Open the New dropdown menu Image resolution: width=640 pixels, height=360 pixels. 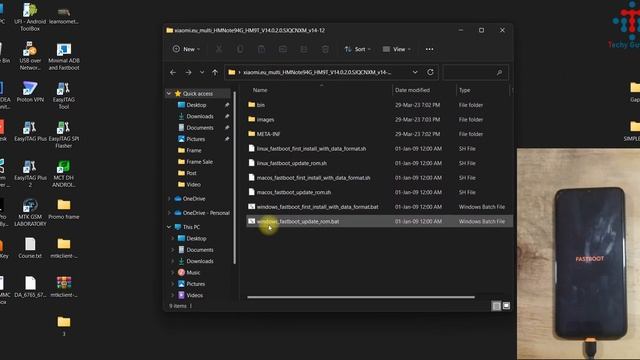click(x=186, y=49)
